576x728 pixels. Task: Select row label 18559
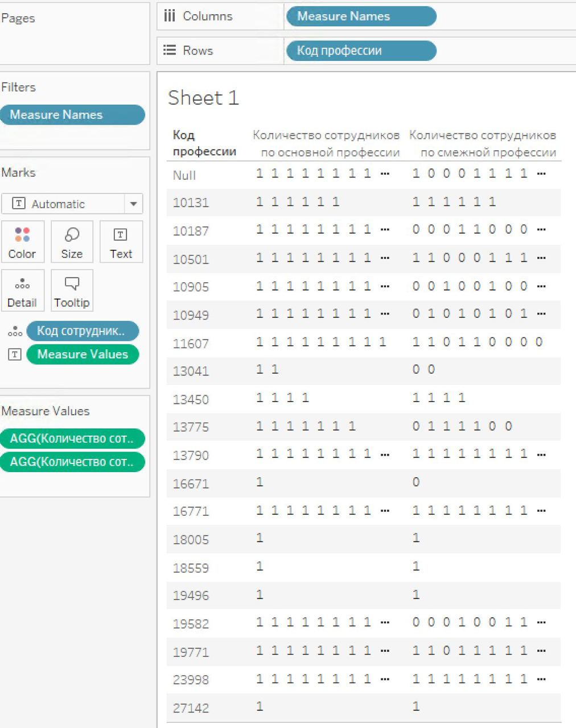coord(191,568)
